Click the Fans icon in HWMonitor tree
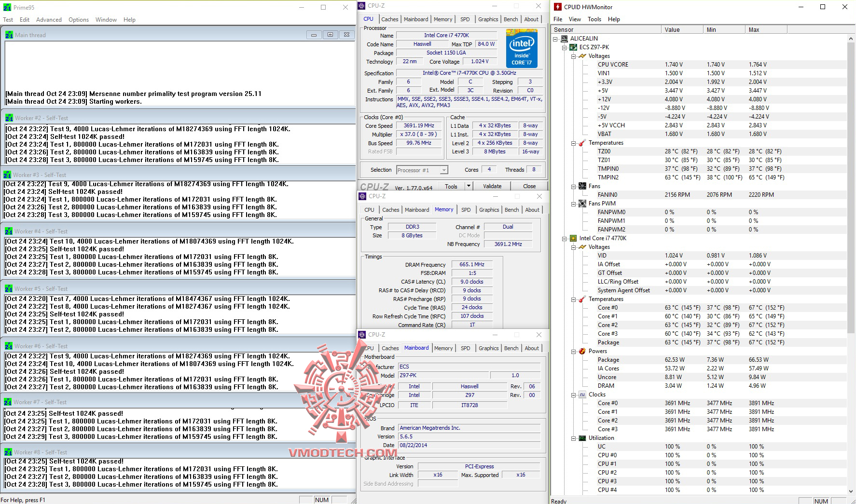Viewport: 856px width, 504px height. click(582, 186)
